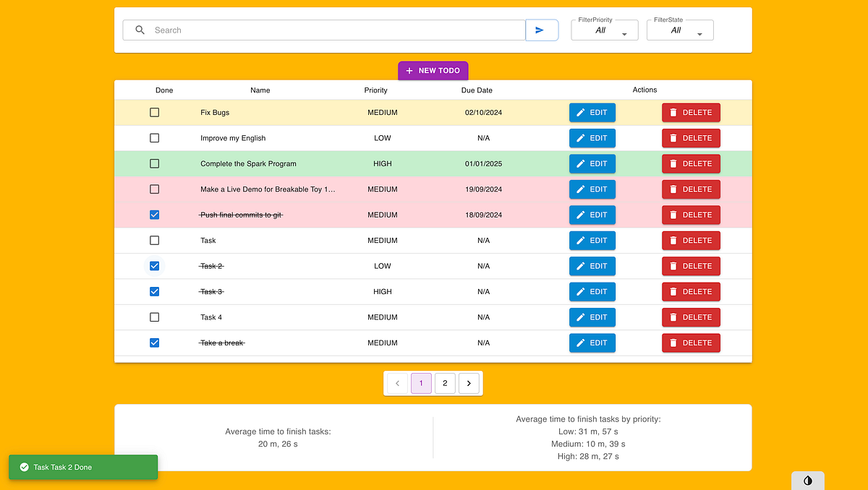Click the dark mode contrast icon
This screenshot has height=490, width=868.
(808, 480)
